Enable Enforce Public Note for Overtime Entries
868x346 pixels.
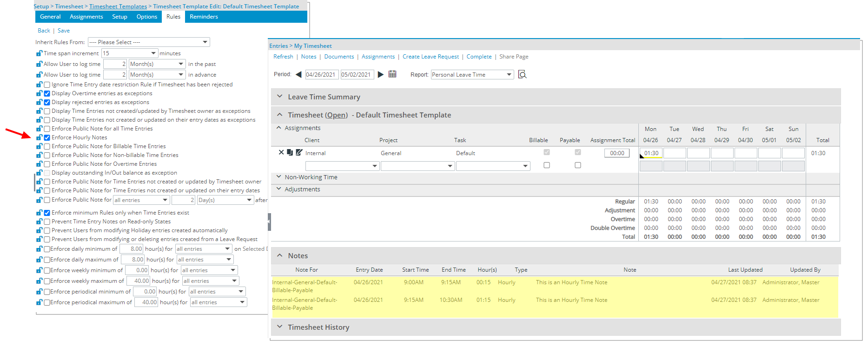point(47,164)
